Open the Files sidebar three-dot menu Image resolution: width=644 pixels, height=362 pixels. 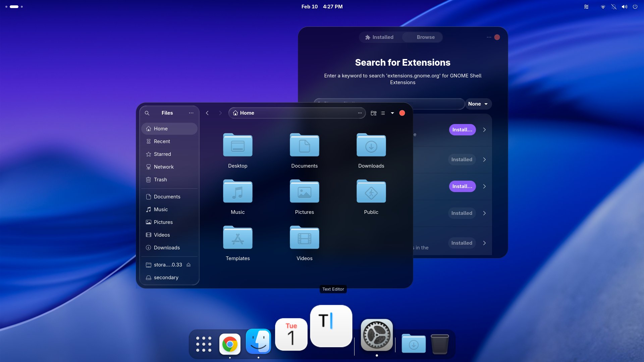pyautogui.click(x=191, y=113)
